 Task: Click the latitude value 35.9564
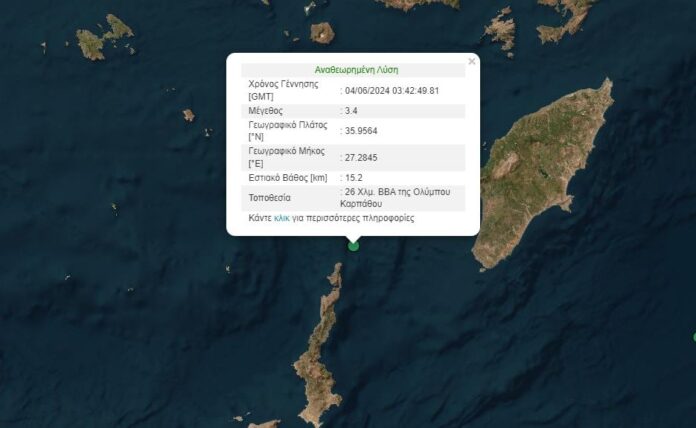(361, 130)
